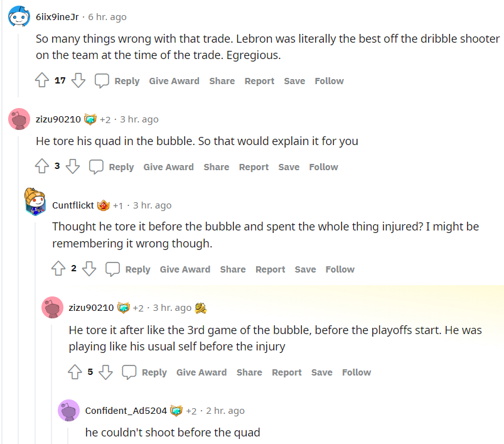Follow 6iix9ineJr's comment thread
504x444 pixels.
tap(329, 81)
